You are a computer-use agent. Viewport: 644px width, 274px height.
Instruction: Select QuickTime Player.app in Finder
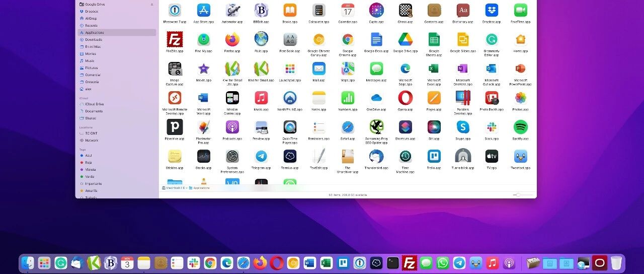[x=290, y=127]
